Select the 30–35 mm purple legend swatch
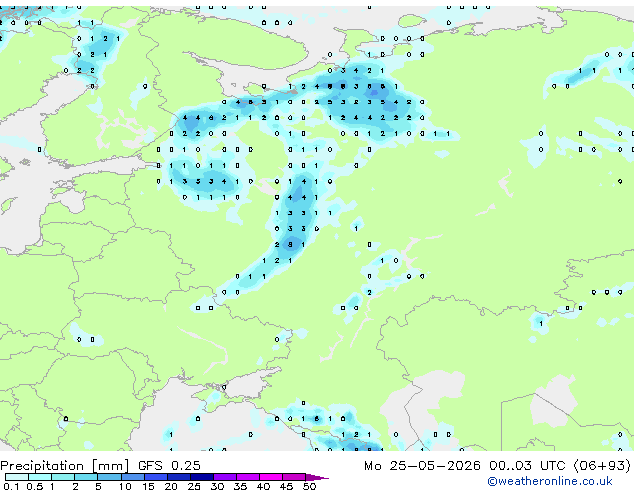The width and height of the screenshot is (634, 490). [x=225, y=477]
